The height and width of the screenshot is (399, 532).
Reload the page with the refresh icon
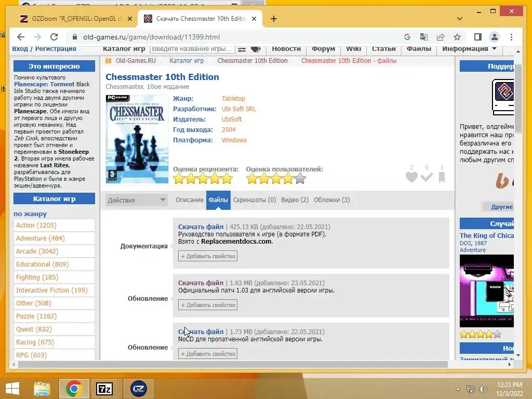54,37
